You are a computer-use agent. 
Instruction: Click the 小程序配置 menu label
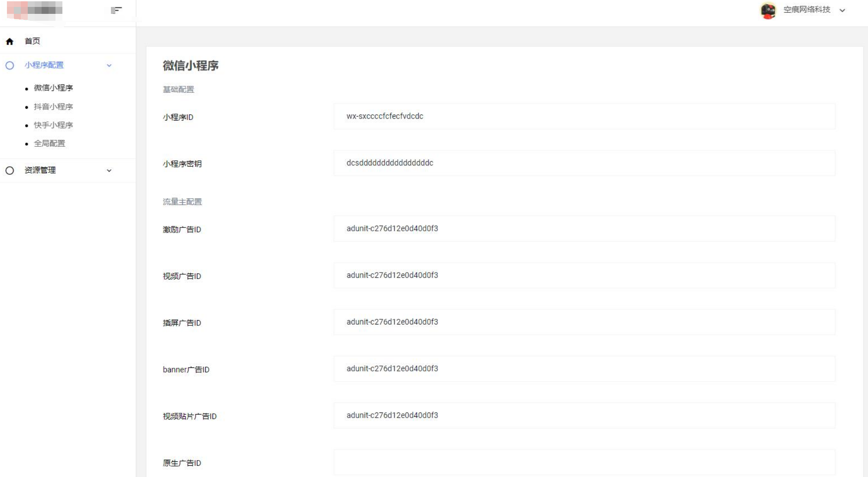[44, 65]
